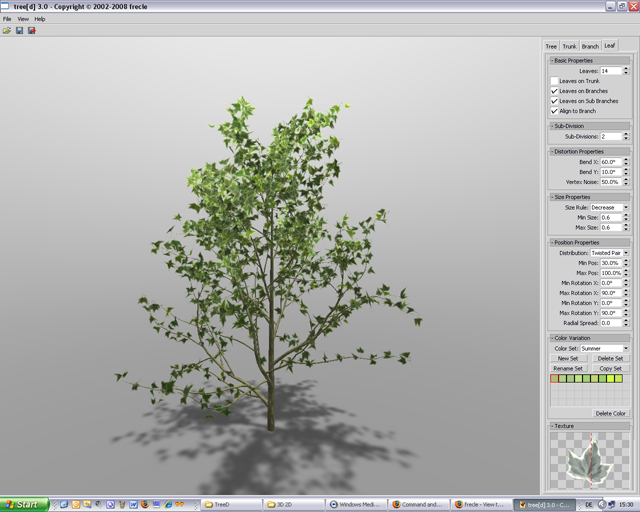
Task: Uncheck Leaves on Sub Branches
Action: tap(554, 101)
